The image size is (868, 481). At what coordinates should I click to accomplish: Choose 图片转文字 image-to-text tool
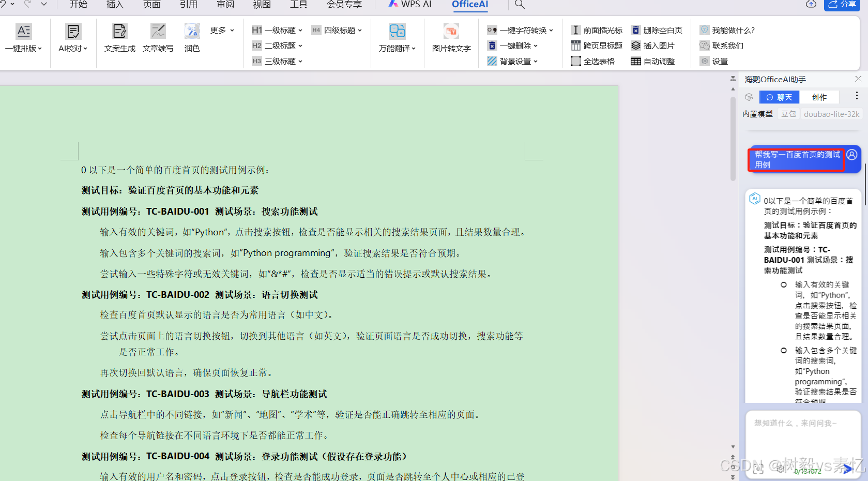(x=451, y=38)
